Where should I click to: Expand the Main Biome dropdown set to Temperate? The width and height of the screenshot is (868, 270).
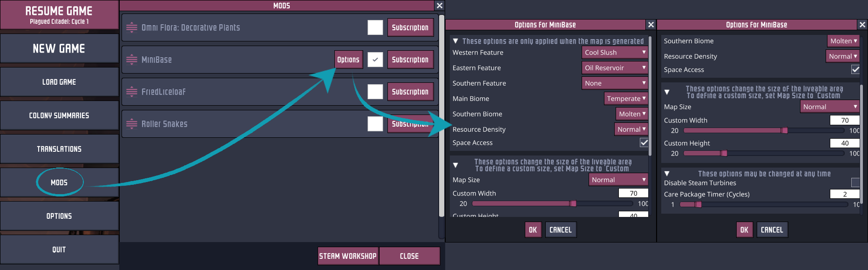pos(626,99)
